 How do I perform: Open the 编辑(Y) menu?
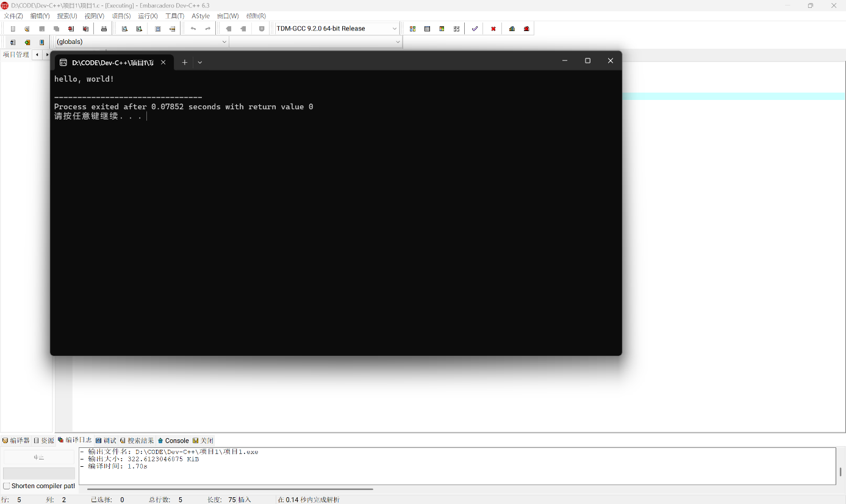pos(40,16)
